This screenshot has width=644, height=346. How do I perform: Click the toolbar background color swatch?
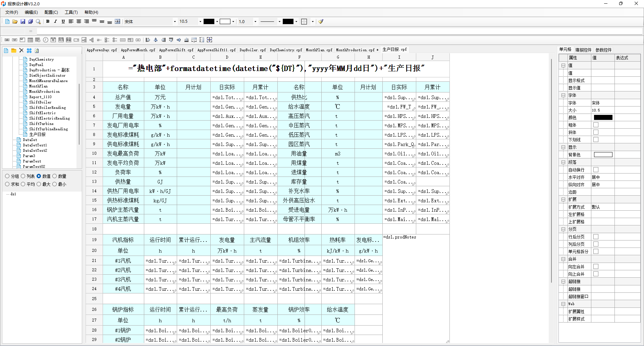pyautogui.click(x=225, y=21)
